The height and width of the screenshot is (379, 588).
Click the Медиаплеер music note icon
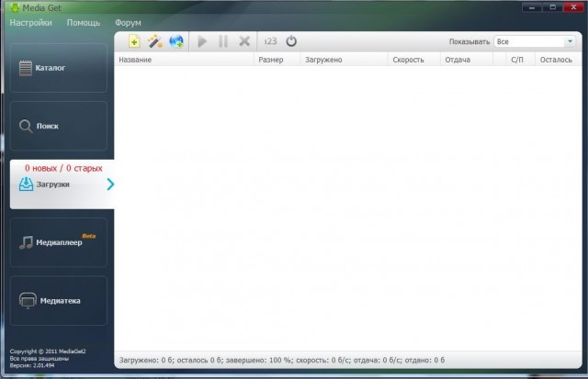pos(27,242)
